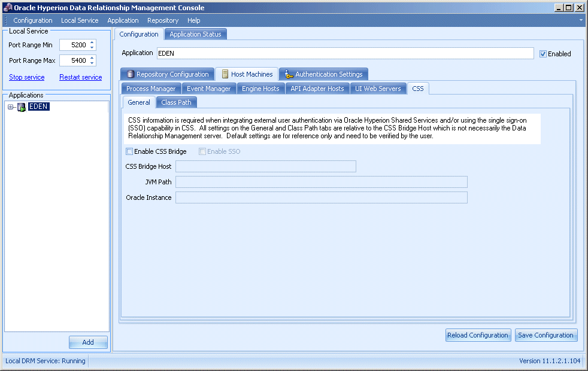The height and width of the screenshot is (371, 588).
Task: Click the disabled Enable SSO checkbox
Action: tap(202, 151)
